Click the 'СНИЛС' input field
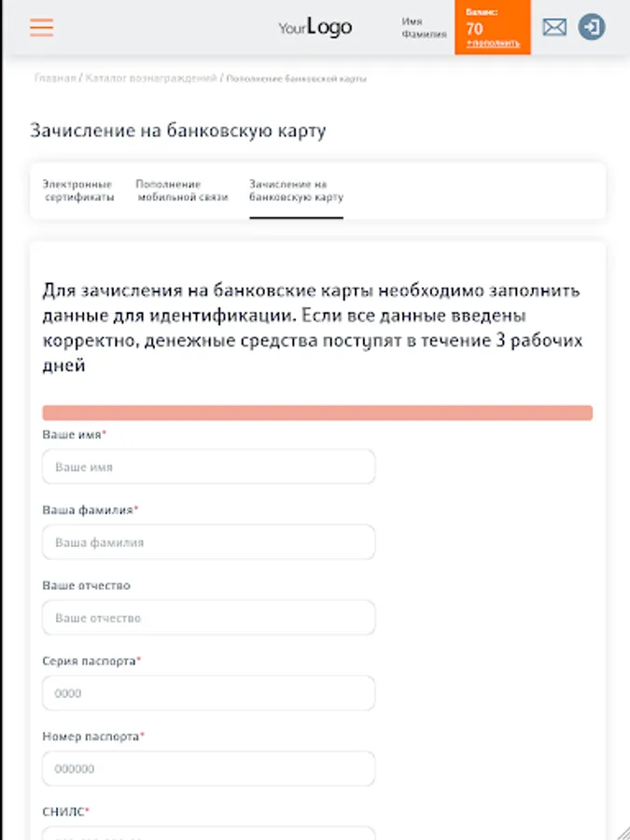This screenshot has height=840, width=630. coord(208,833)
